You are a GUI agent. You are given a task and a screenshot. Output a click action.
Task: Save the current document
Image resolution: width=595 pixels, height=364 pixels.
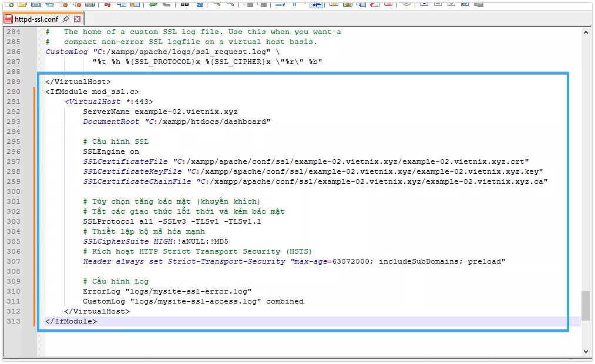35,5
